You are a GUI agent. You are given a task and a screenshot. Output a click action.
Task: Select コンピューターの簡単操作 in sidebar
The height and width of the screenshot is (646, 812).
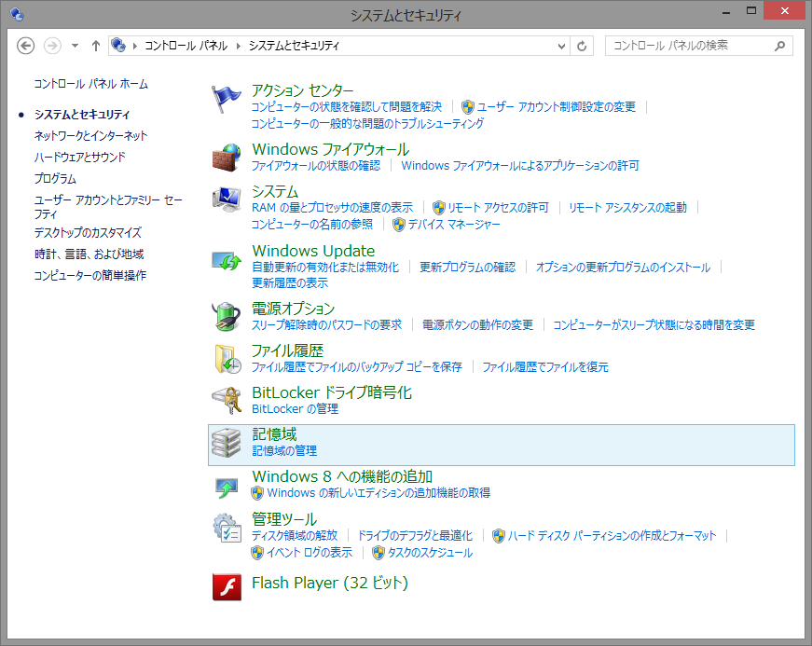coord(90,275)
